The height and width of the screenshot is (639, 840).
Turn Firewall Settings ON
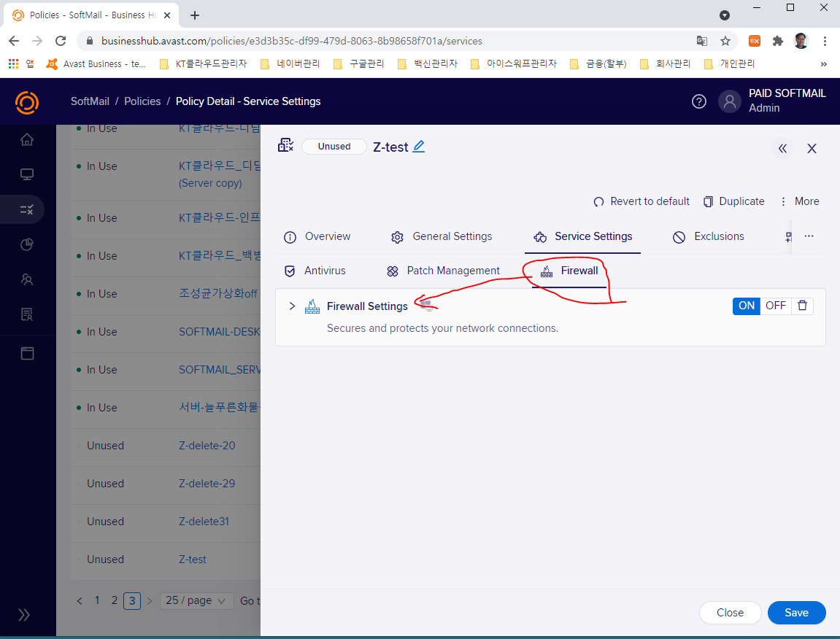747,306
